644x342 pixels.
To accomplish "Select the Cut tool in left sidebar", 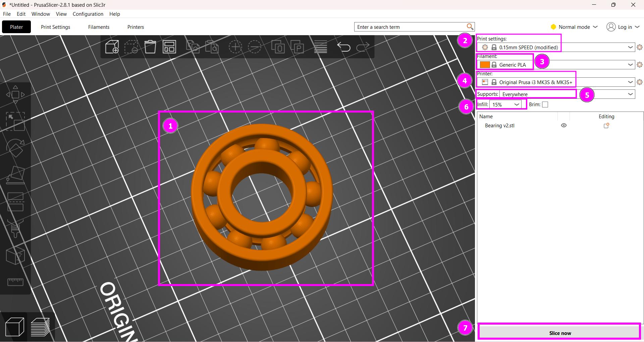I will [x=15, y=202].
